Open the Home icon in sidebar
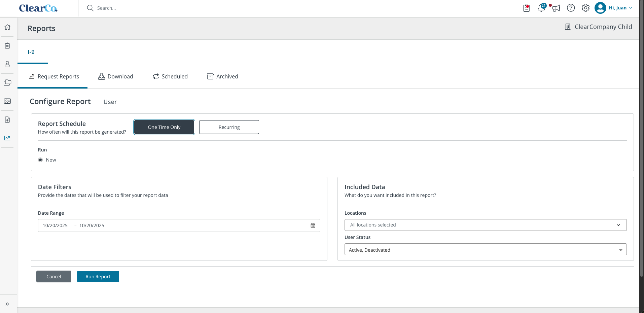The height and width of the screenshot is (313, 644). pos(7,27)
